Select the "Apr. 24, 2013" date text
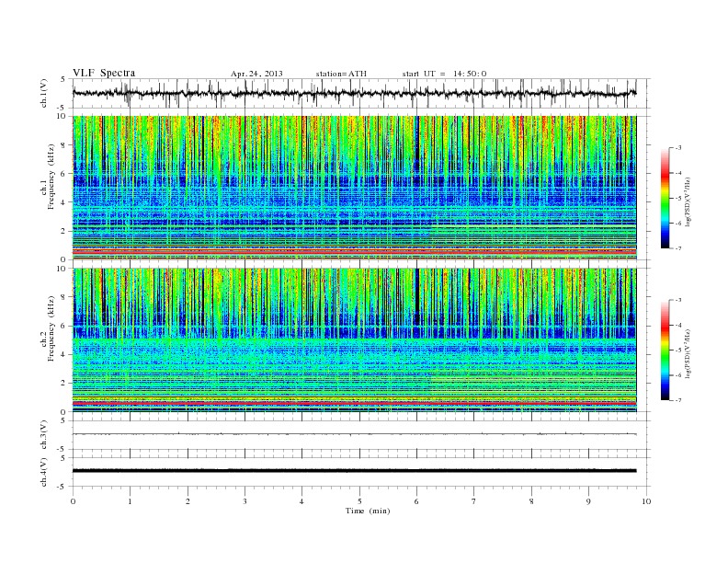Image resolution: width=728 pixels, height=563 pixels. [256, 74]
